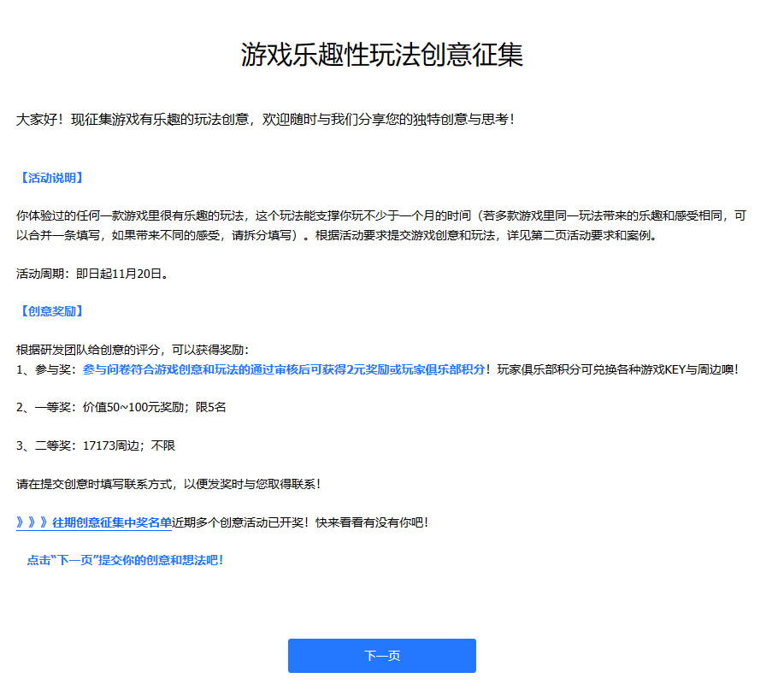Click the 一等奖：价值50~100元奖励 line
The width and height of the screenshot is (784, 690).
coord(121,408)
